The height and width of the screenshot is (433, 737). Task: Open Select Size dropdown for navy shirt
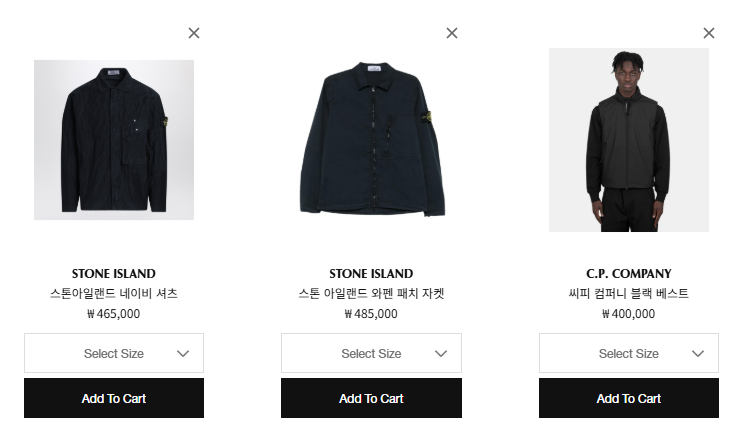[x=114, y=353]
